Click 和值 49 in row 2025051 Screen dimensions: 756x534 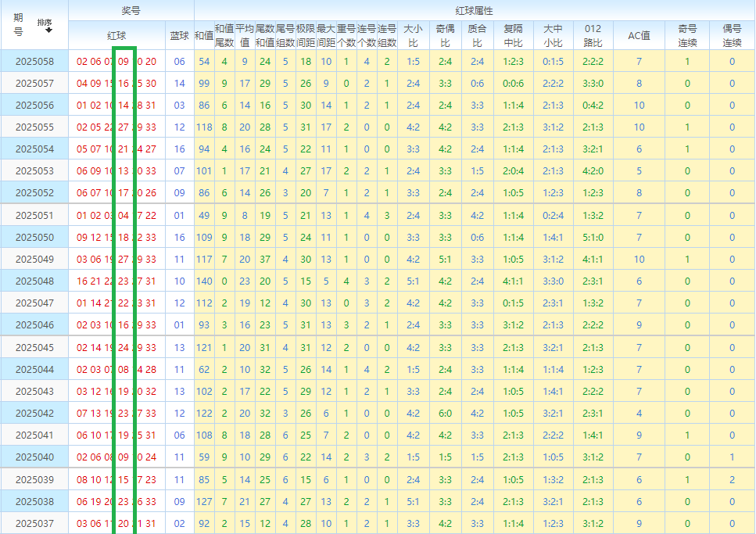coord(204,215)
